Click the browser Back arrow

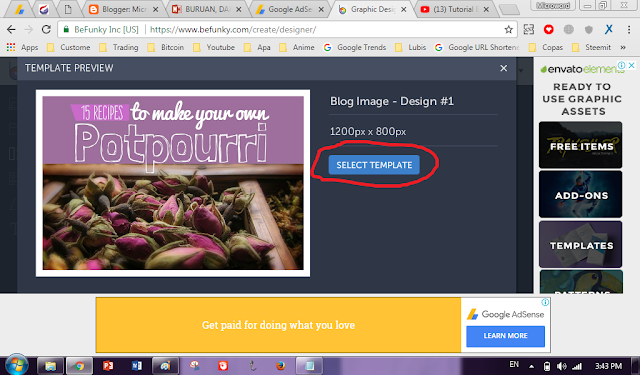point(11,29)
